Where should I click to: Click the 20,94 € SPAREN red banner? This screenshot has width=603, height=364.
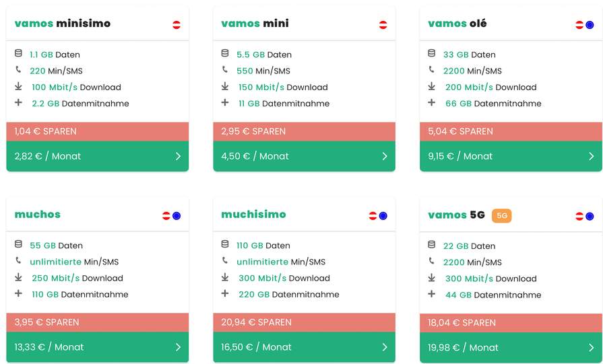304,322
